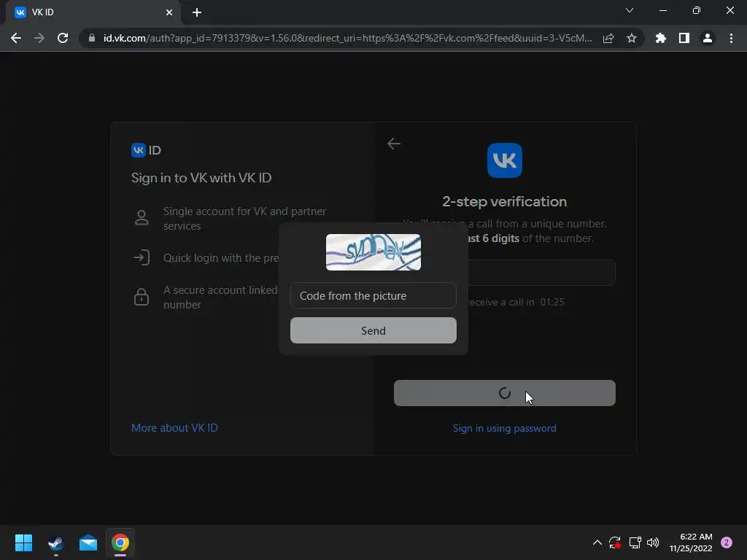Click the lock icon in the address bar
Image resolution: width=747 pixels, height=560 pixels.
tap(91, 38)
